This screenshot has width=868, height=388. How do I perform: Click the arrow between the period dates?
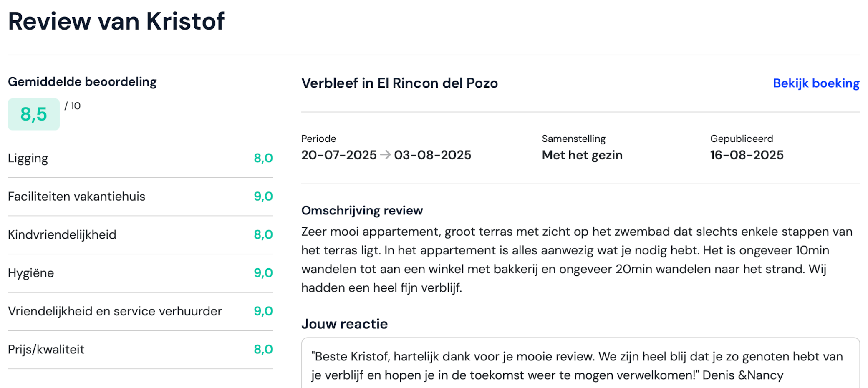[385, 155]
